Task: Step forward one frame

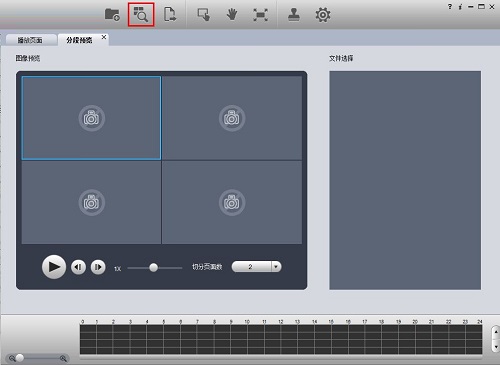Action: (x=98, y=267)
